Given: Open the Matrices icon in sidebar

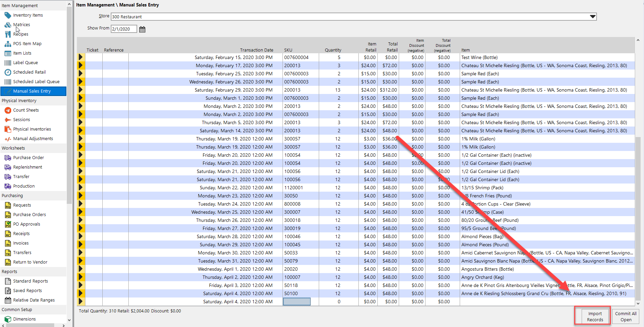Looking at the screenshot, I should [8, 25].
